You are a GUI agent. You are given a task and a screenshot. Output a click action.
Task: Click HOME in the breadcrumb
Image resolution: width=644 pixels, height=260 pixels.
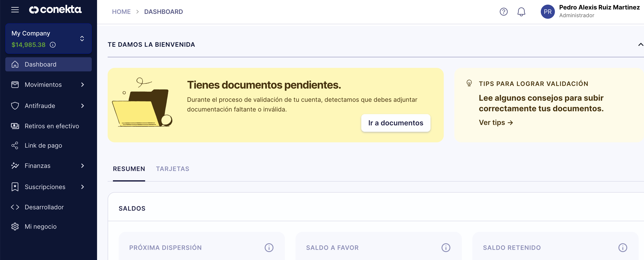(121, 12)
